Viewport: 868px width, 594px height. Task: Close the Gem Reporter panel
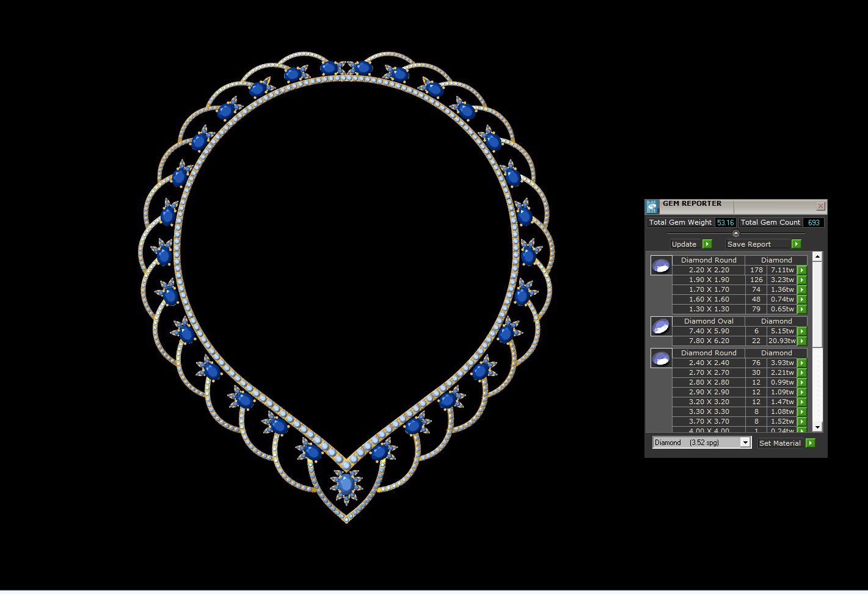point(821,206)
